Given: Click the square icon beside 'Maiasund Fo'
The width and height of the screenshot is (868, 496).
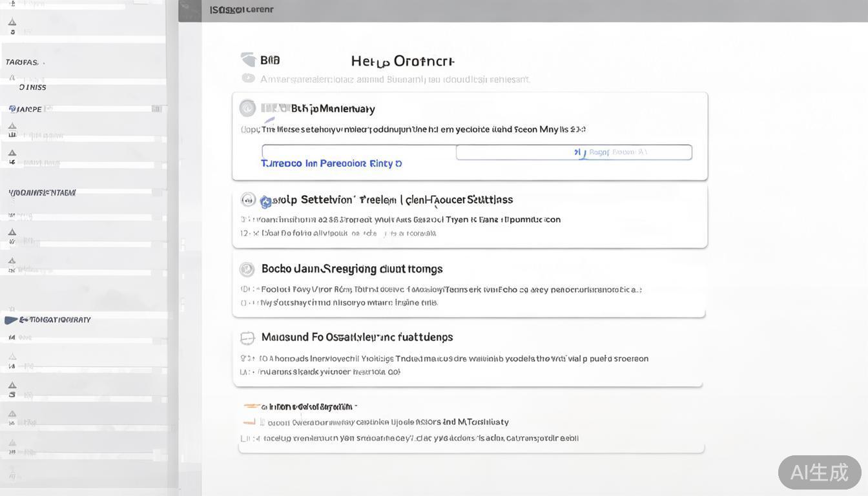Looking at the screenshot, I should [x=247, y=338].
